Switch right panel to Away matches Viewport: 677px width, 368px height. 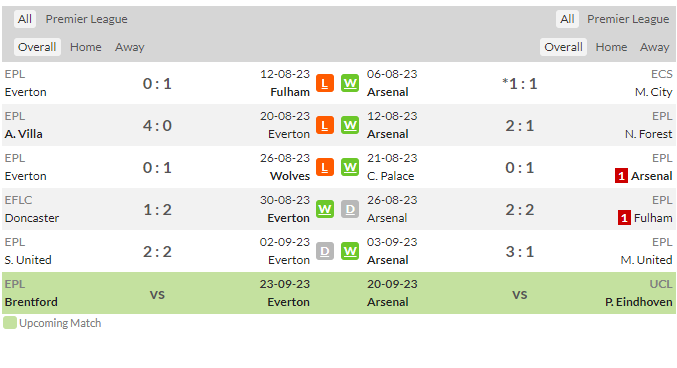pos(655,47)
